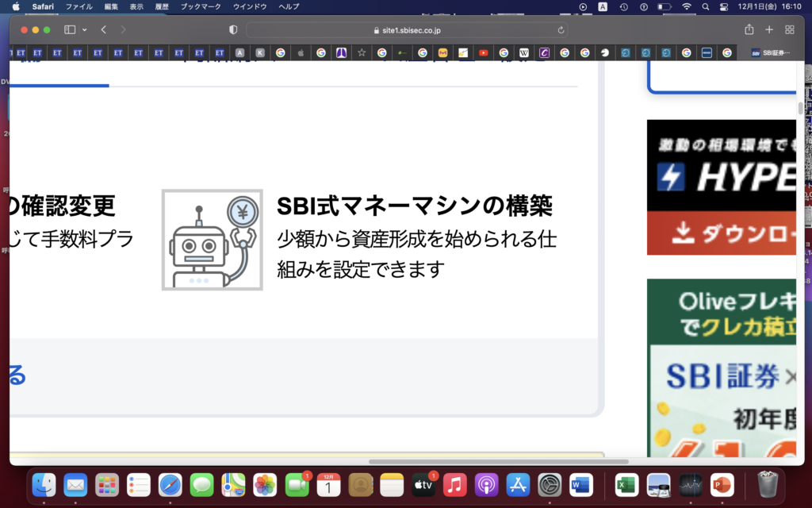Show the tab overview grid
The width and height of the screenshot is (812, 508).
point(789,29)
